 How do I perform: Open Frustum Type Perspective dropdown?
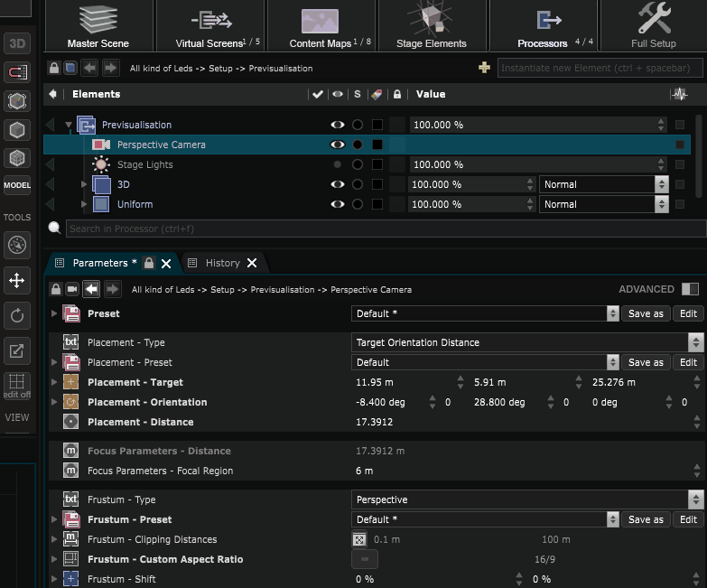tap(527, 499)
